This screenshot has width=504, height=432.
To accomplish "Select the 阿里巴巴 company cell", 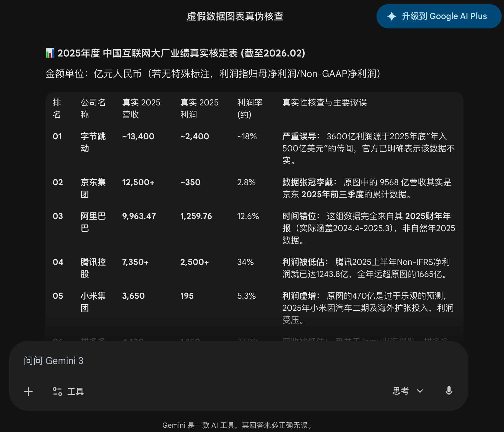I will [93, 222].
